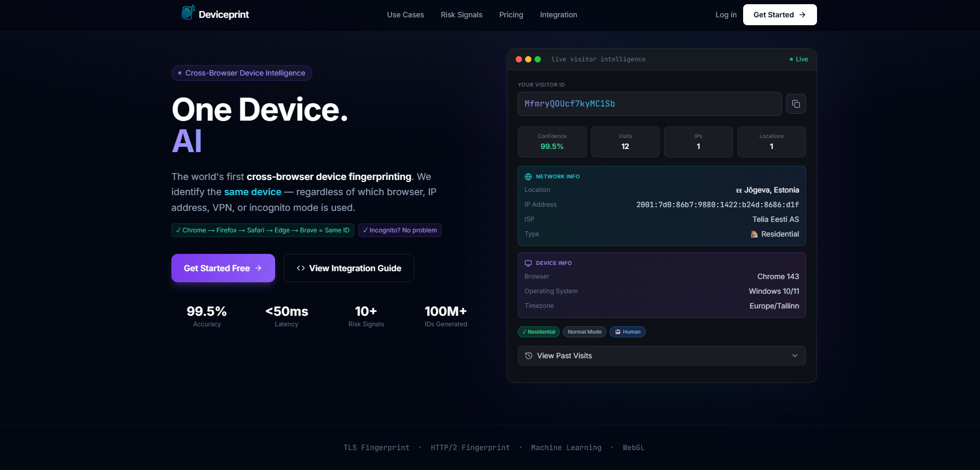Click the Deviceprint fingerprint logo icon

[188, 13]
